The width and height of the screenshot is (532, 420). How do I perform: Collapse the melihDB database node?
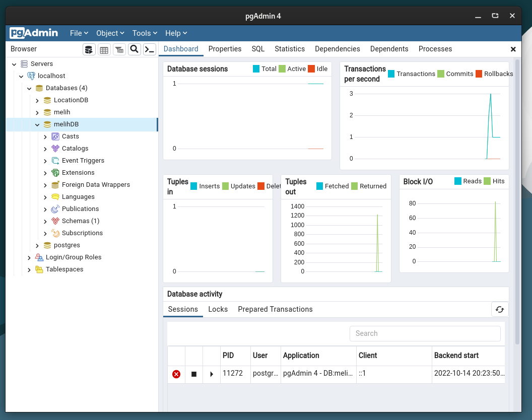coord(37,125)
